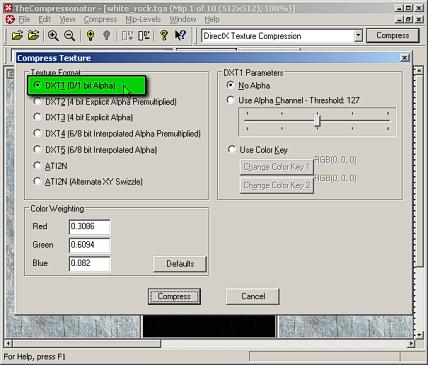This screenshot has width=428, height=365.
Task: Enable Use Alpha Channel threshold option
Action: click(x=293, y=100)
